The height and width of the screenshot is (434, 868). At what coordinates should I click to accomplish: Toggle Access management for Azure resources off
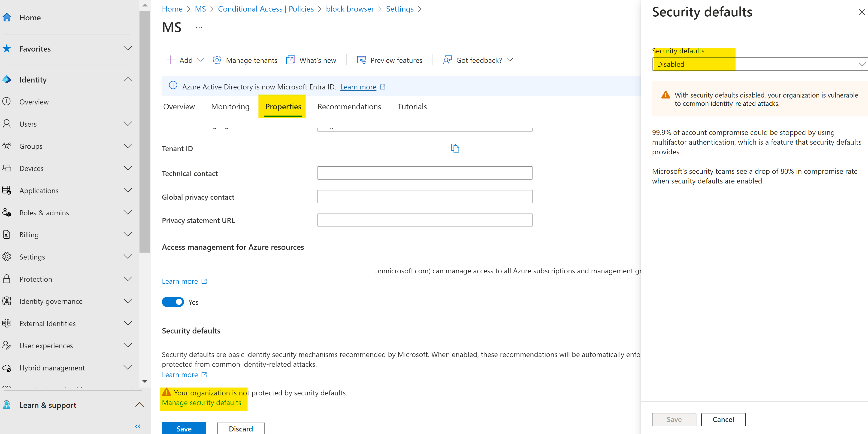pos(173,302)
